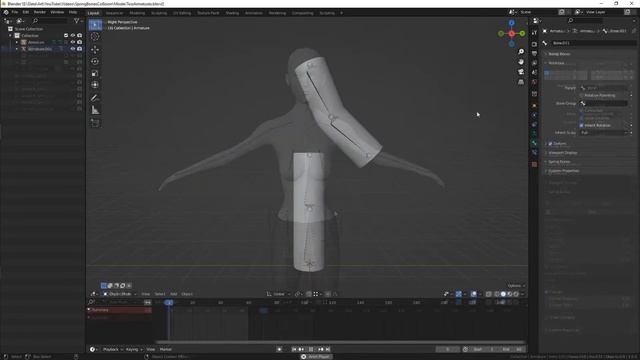Click the Anim Player button in status bar
The height and width of the screenshot is (360, 640).
pos(316,356)
